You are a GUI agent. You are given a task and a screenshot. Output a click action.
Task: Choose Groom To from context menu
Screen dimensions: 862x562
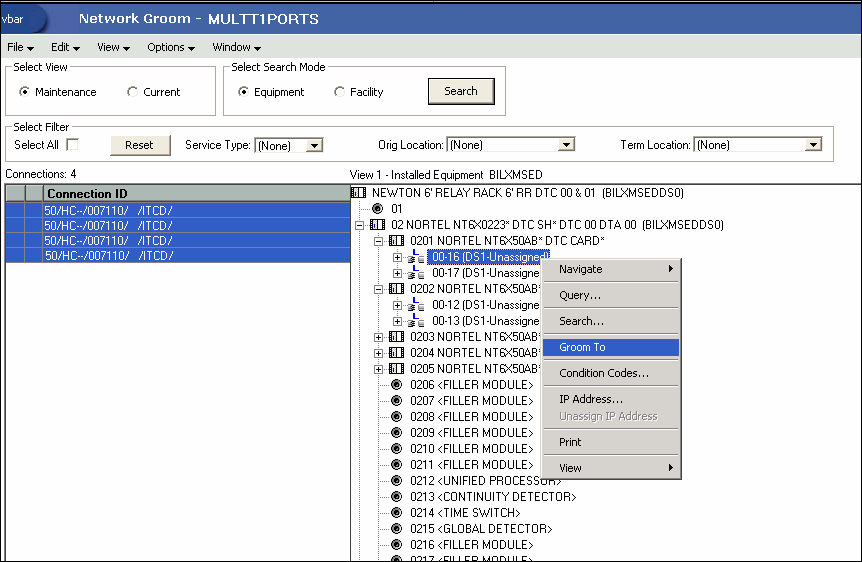tap(611, 347)
